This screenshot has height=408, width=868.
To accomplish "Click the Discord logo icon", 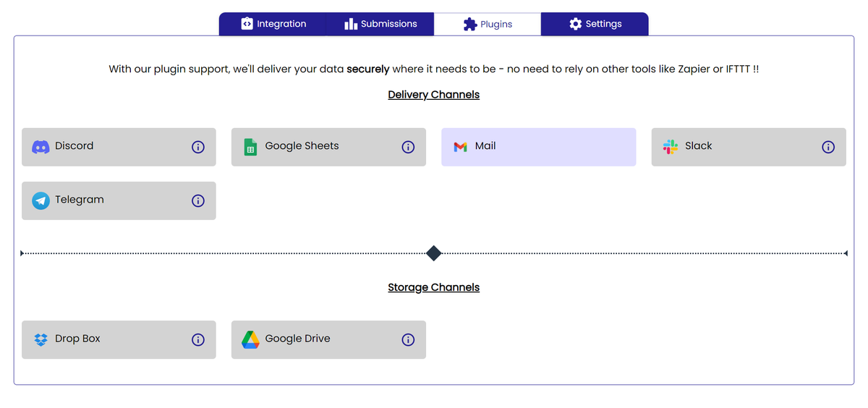I will [41, 147].
